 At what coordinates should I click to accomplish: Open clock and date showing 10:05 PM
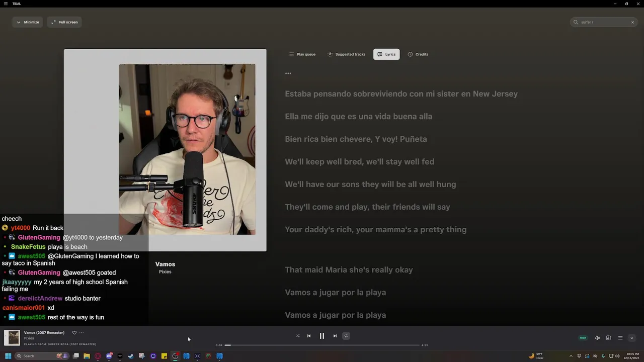[x=632, y=356]
